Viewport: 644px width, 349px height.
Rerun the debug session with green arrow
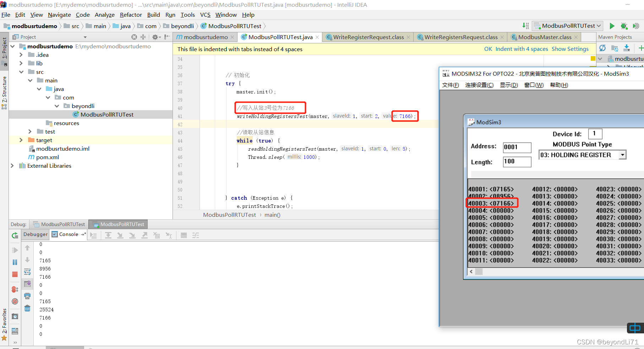click(15, 235)
